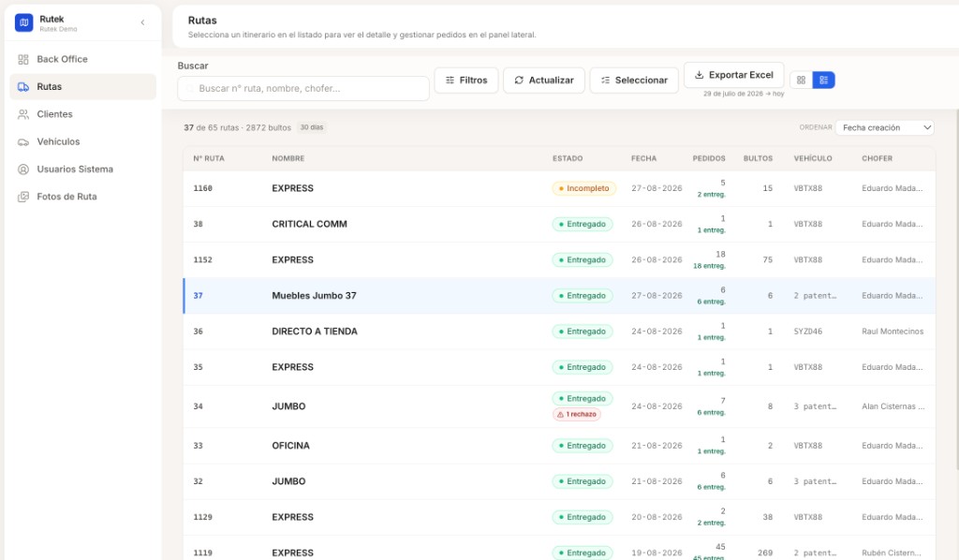The width and height of the screenshot is (959, 560).
Task: Go to the Rutas sidebar section
Action: (82, 87)
